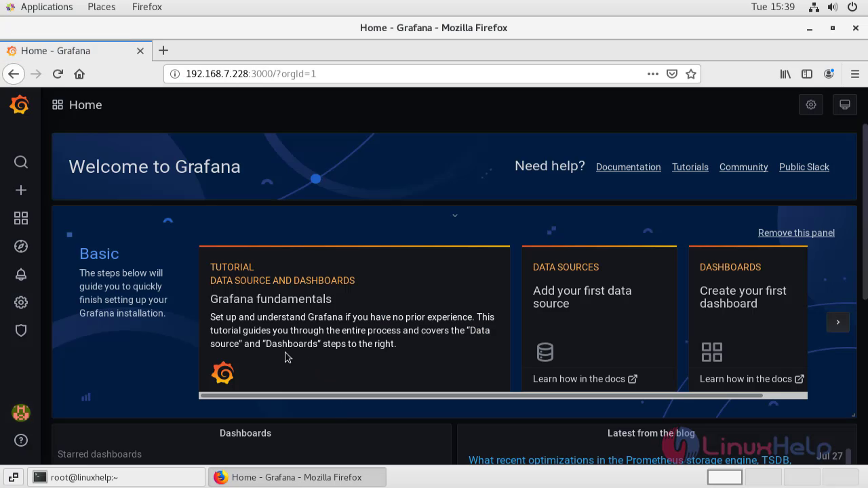Open dashboard settings gear at top right
This screenshot has height=488, width=868.
[x=811, y=105]
